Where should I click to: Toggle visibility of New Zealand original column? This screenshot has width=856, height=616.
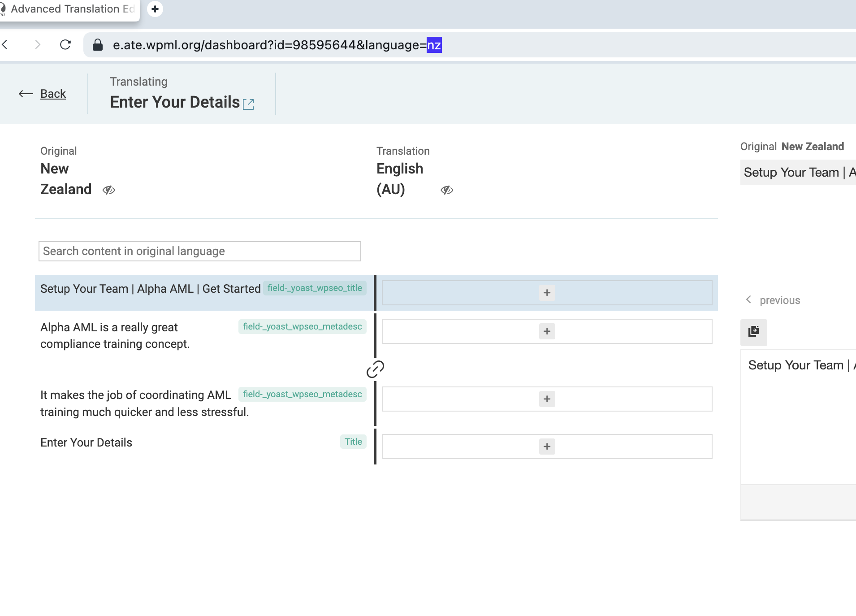(x=109, y=190)
